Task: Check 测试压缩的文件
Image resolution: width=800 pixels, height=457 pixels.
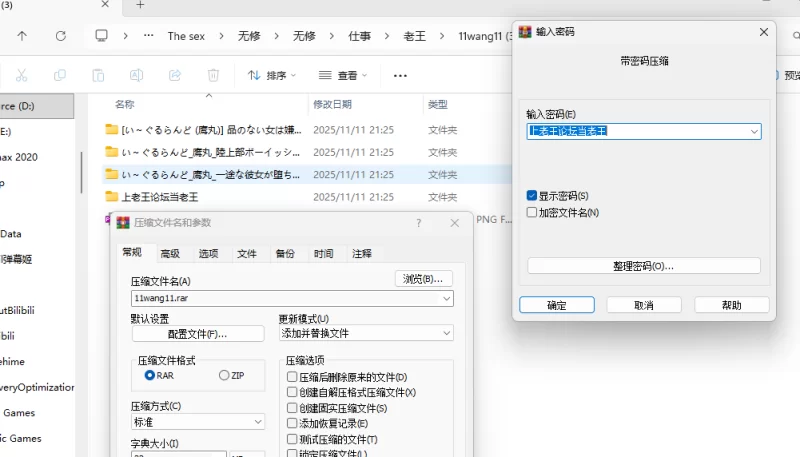Action: pyautogui.click(x=292, y=439)
